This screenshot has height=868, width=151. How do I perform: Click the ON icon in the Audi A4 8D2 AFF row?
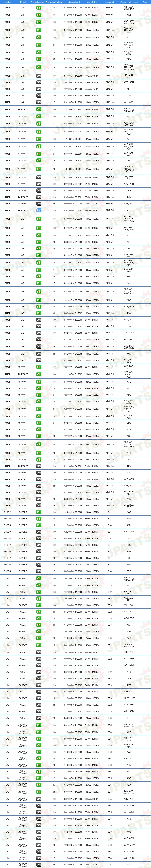[x=39, y=89]
